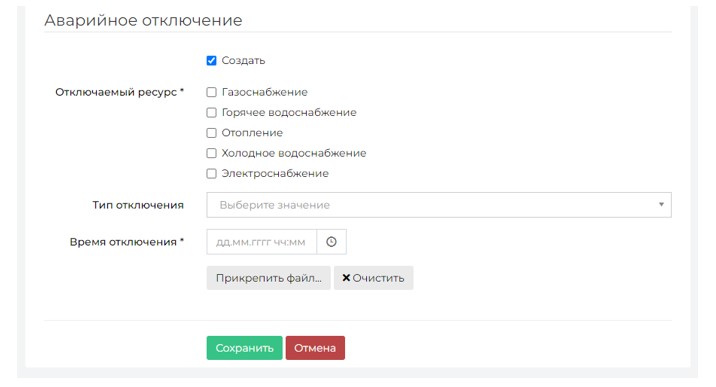Screen dimensions: 716x387
Task: Enable the Горячее водоснабжение checkbox
Action: (211, 112)
